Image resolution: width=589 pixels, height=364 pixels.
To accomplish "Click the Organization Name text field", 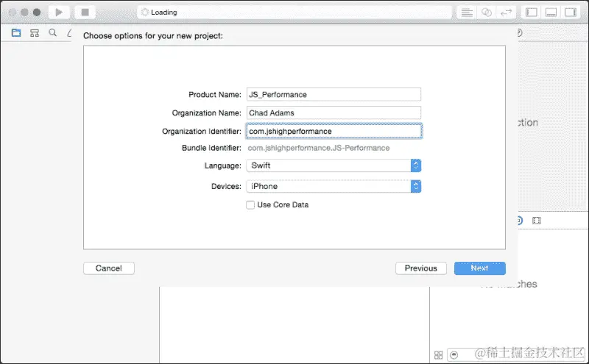I will pos(334,113).
